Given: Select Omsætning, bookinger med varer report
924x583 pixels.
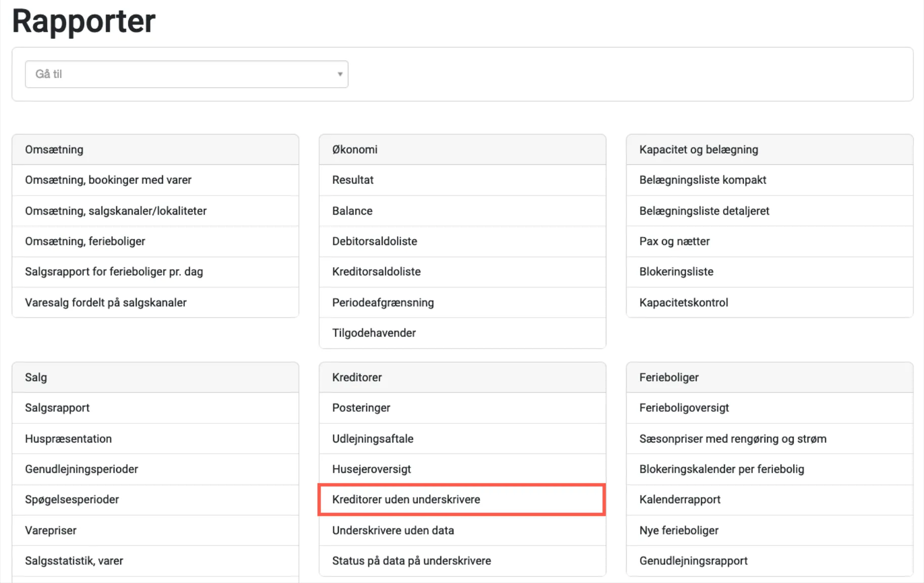Looking at the screenshot, I should pyautogui.click(x=108, y=180).
